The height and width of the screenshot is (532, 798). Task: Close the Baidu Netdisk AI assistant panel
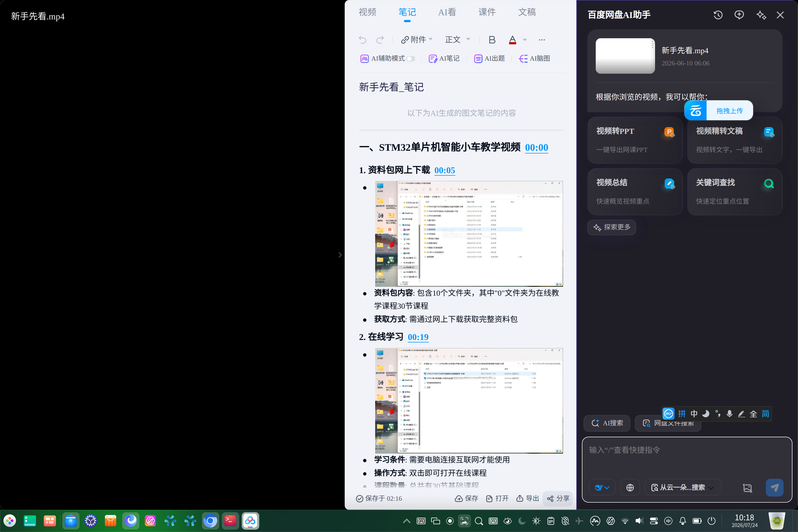tap(780, 15)
